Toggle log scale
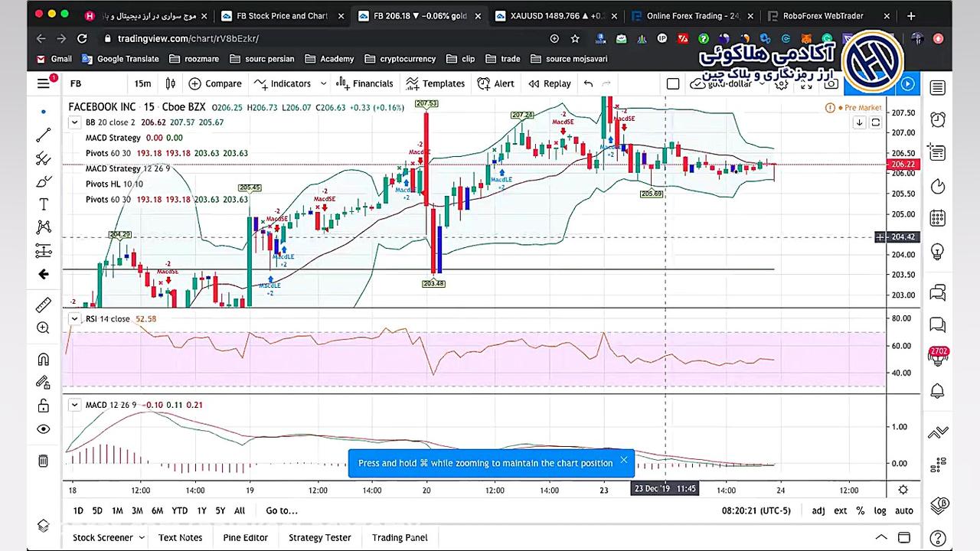This screenshot has height=551, width=980. [x=880, y=510]
